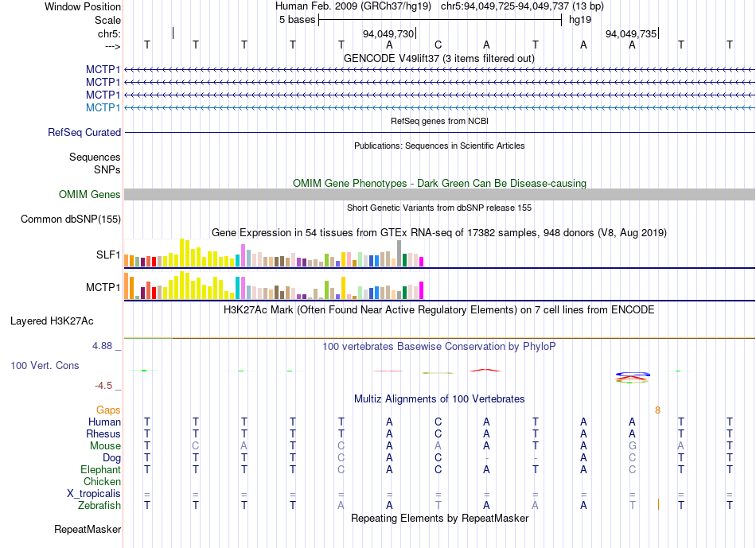Image resolution: width=756 pixels, height=548 pixels.
Task: Click the Human species label
Action: pos(104,422)
